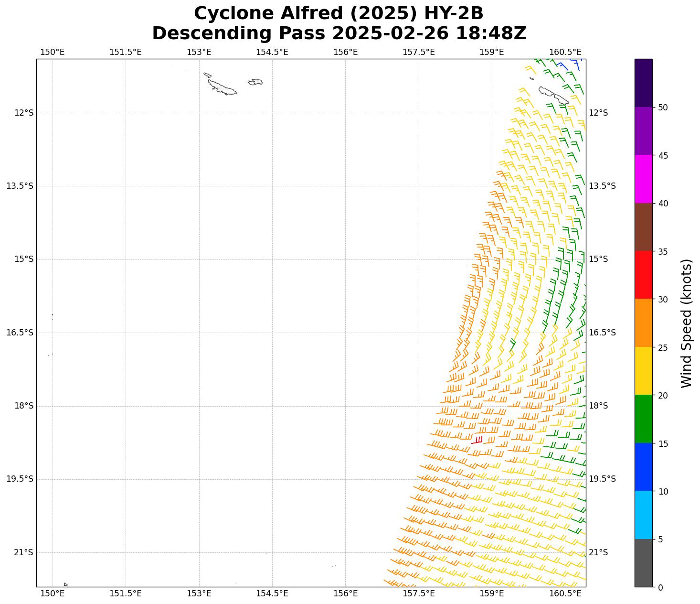Click the magenta 40-45 knot colorbar segment
Viewport: 700px width, 604px height.
tap(643, 179)
